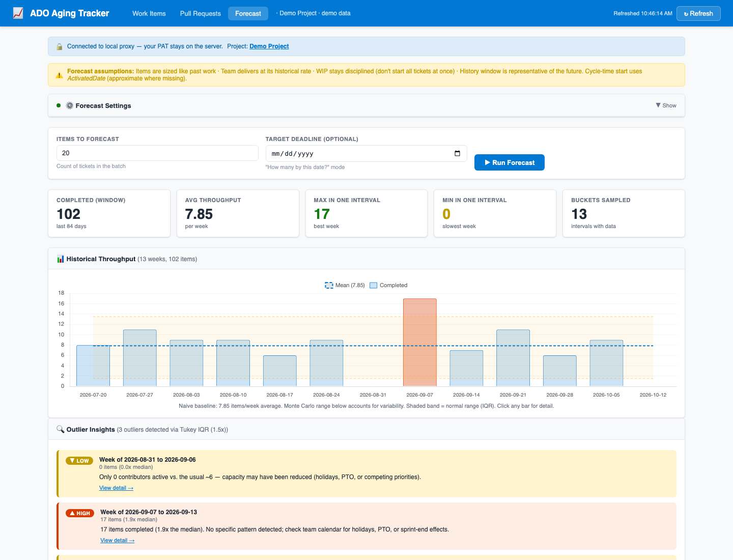Click the LOW badge on the first outlier
Viewport: 733px width, 560px height.
click(79, 461)
